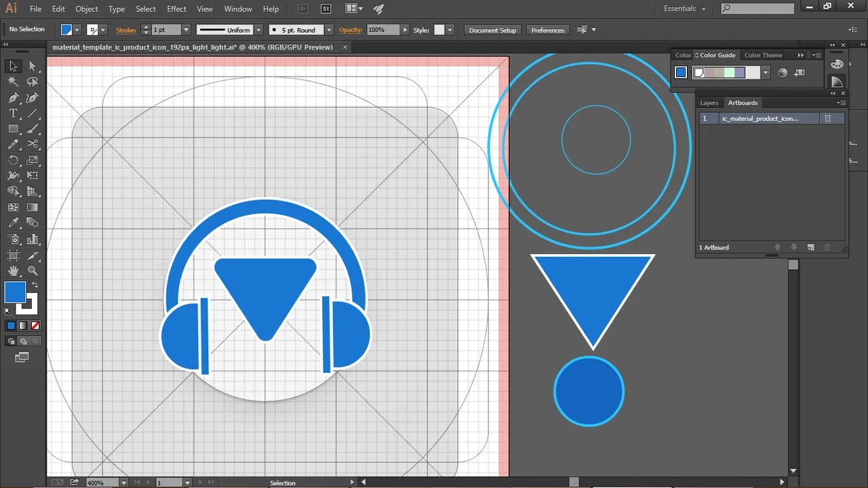Select the Scissors tool

(x=32, y=144)
